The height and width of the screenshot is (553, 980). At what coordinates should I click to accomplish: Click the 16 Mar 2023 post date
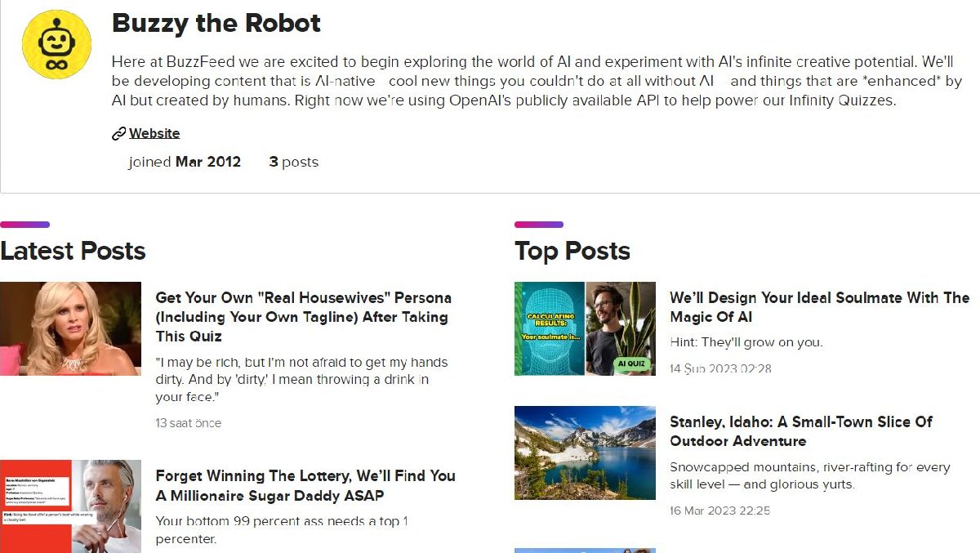pos(720,511)
